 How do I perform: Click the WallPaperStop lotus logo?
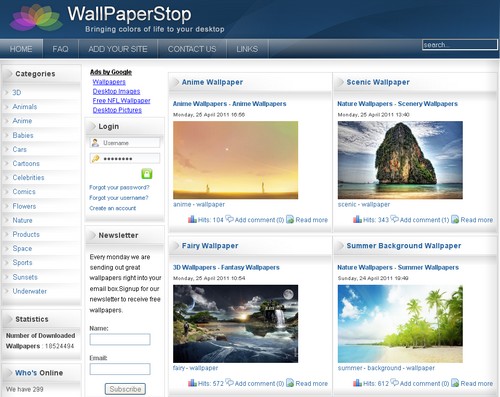pos(36,18)
